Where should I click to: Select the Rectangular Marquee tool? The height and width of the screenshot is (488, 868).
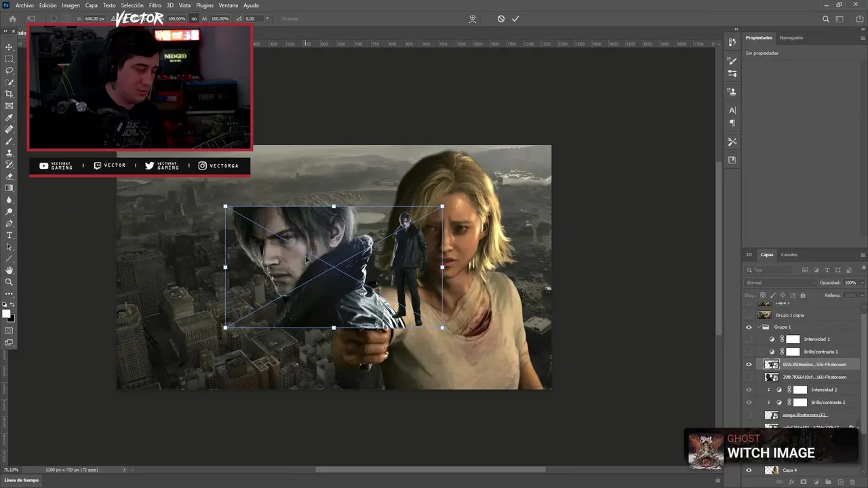coord(9,58)
